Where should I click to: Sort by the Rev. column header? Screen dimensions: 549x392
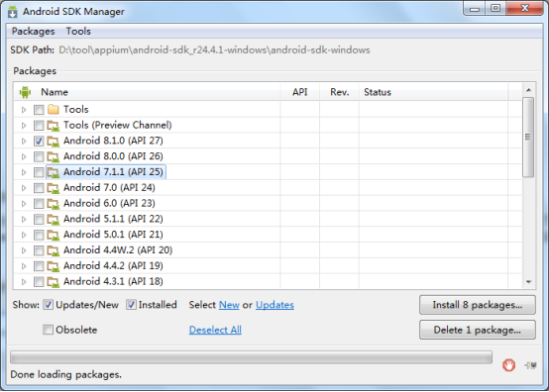click(339, 92)
